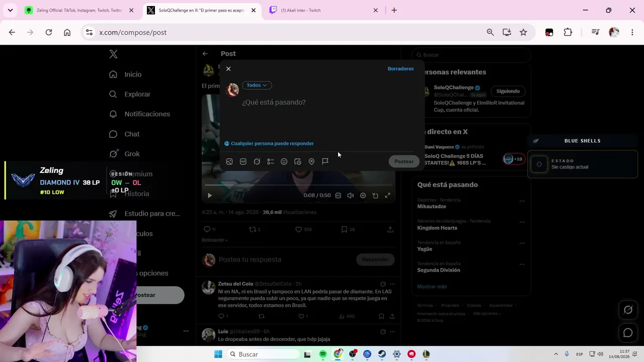Open options for the Yagüe trend
The image size is (644, 362).
coord(522,243)
